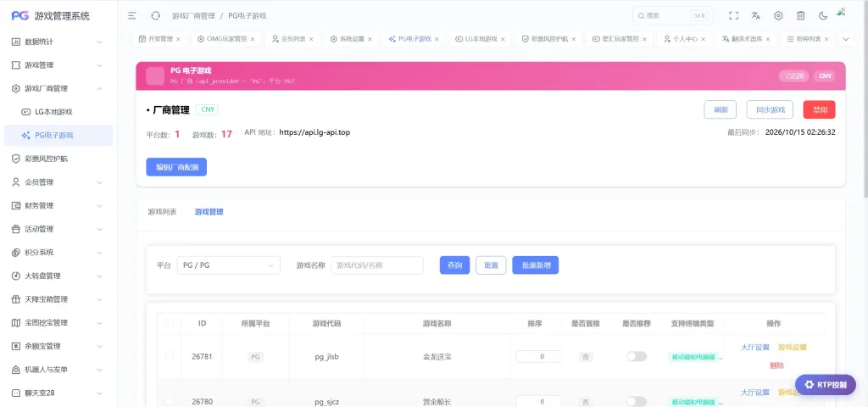Expand the 余额宝管理 sidebar group

[x=100, y=346]
